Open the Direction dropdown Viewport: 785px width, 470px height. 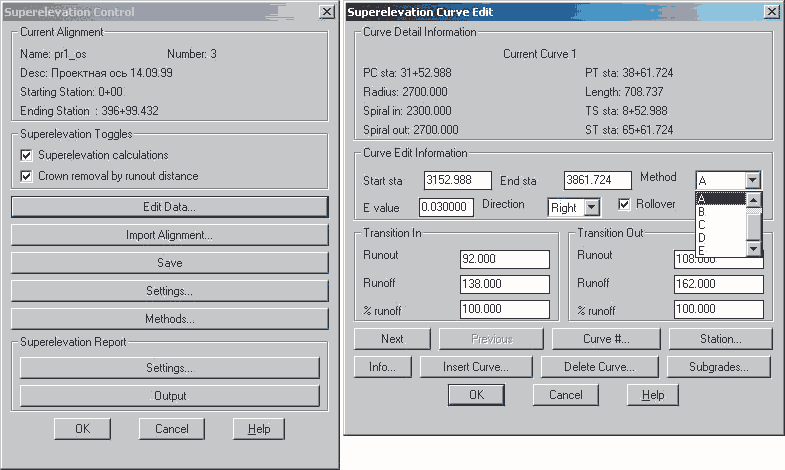[x=591, y=207]
